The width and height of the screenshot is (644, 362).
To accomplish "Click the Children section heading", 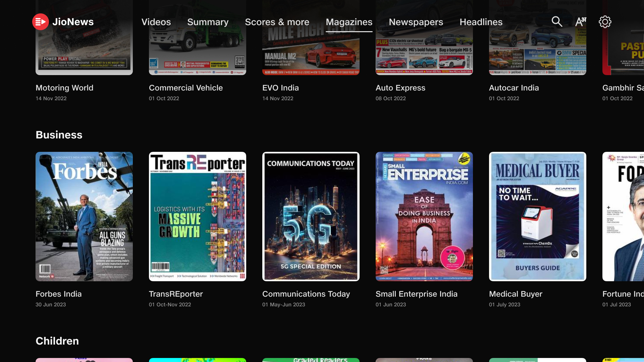I will coord(57,341).
